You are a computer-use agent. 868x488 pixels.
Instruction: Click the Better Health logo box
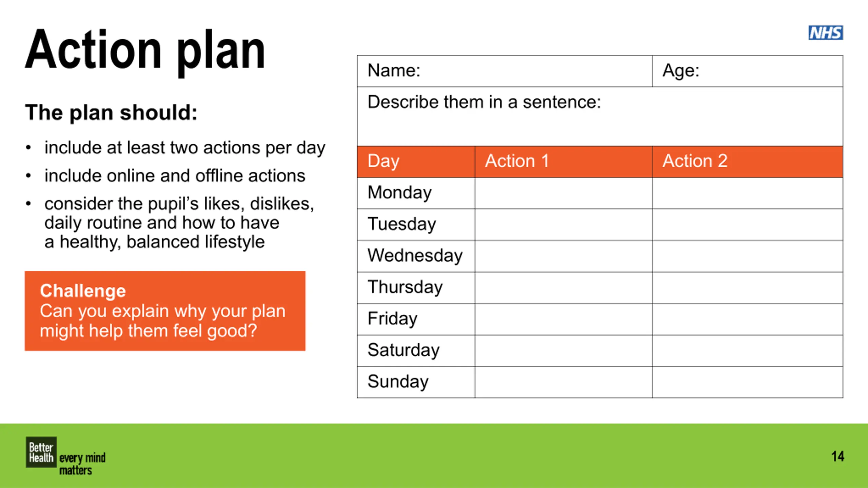[x=41, y=452]
